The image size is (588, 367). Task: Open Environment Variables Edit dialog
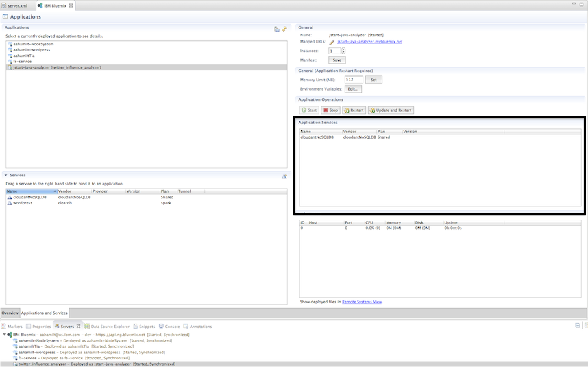pyautogui.click(x=353, y=89)
